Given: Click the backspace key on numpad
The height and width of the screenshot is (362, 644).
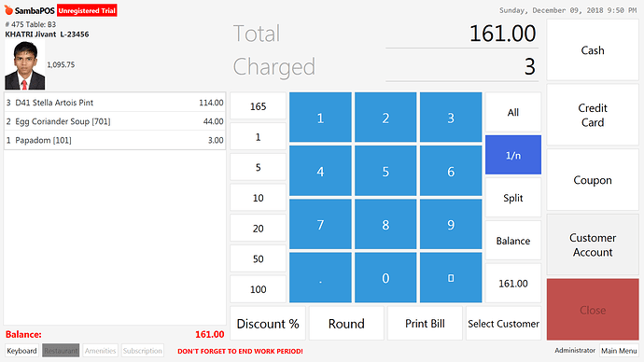Looking at the screenshot, I should [451, 278].
